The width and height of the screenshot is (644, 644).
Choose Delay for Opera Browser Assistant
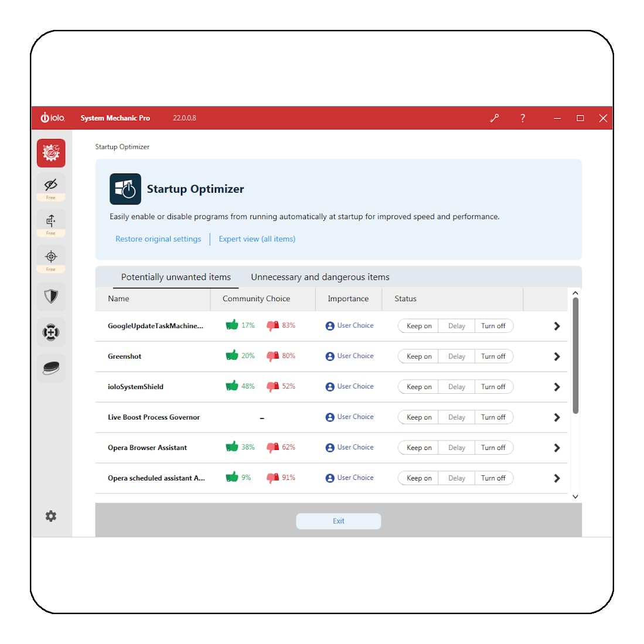point(456,447)
